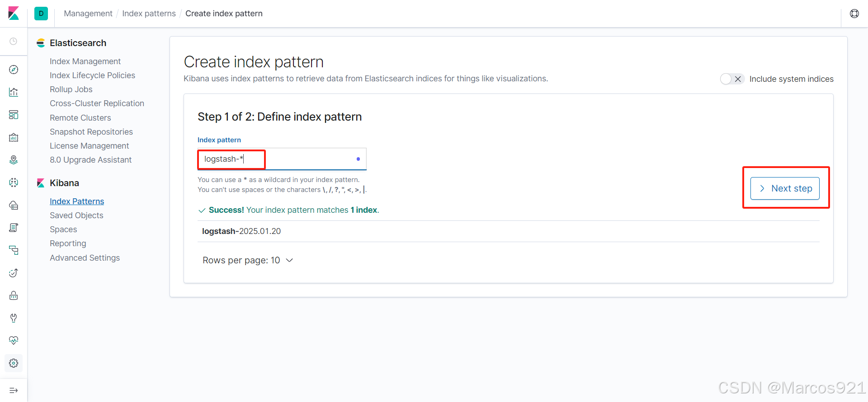This screenshot has width=868, height=402.
Task: Open Cross-Cluster Replication
Action: 97,103
